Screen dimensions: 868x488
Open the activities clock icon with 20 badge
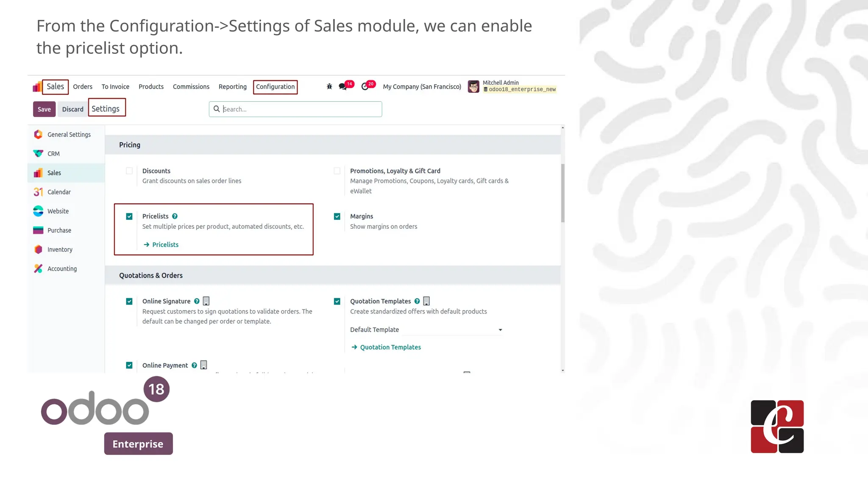(365, 87)
